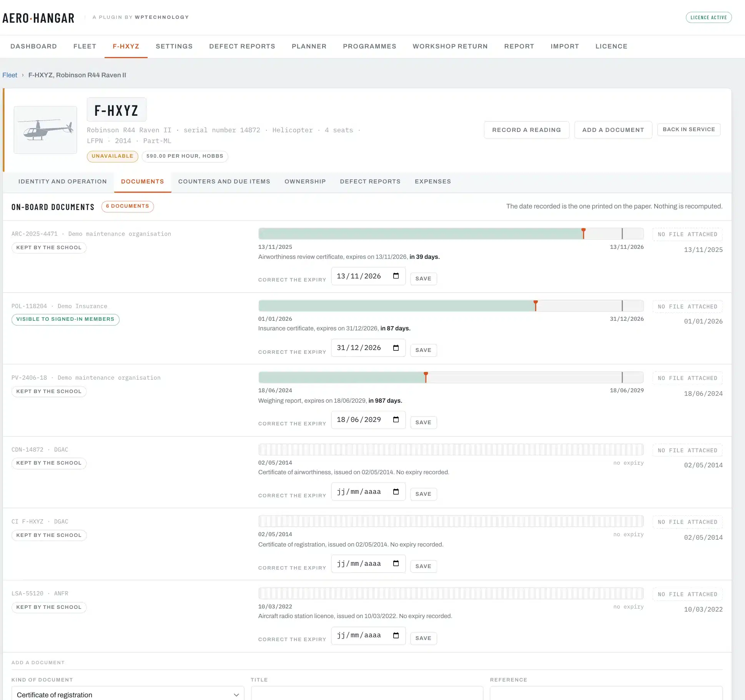The height and width of the screenshot is (700, 745).
Task: Click No File Attached for POL-118204
Action: click(687, 307)
